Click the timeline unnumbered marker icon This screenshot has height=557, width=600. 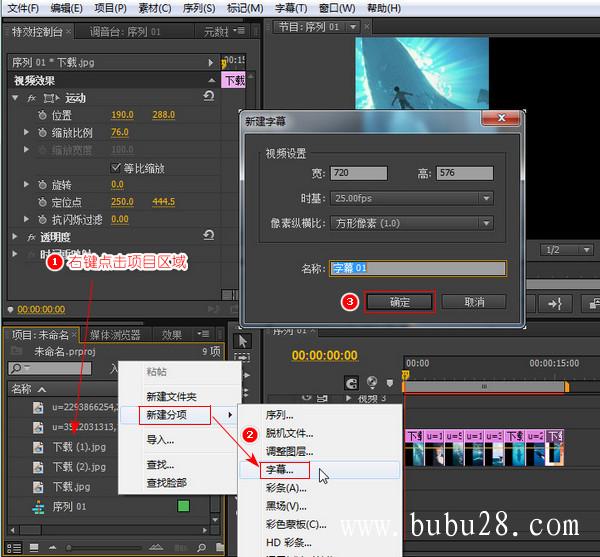390,383
